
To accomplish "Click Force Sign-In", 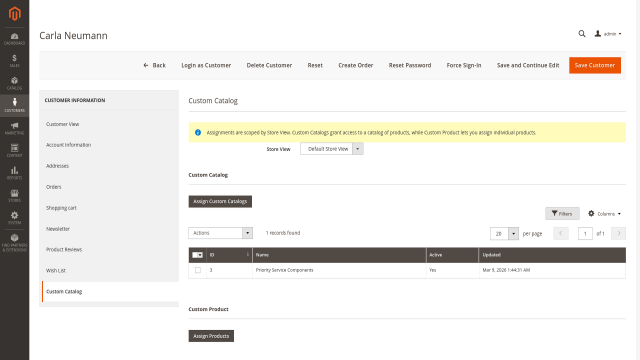I will (464, 65).
